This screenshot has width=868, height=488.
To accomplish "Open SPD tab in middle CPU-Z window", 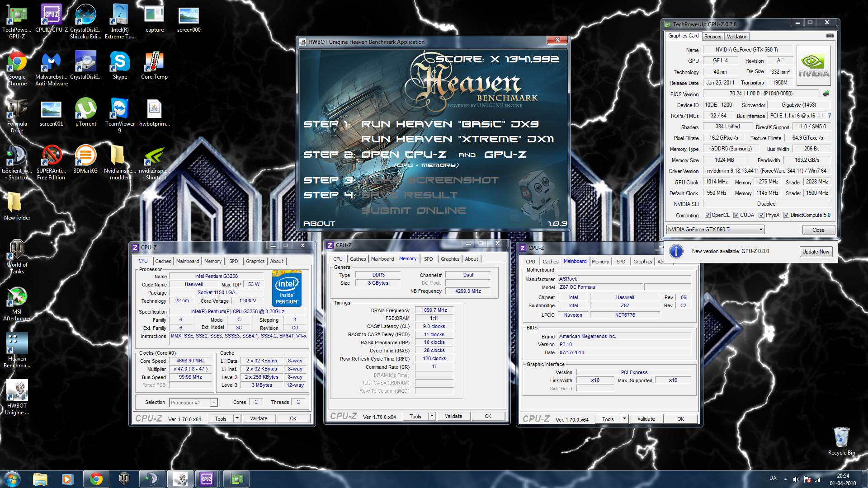I will [428, 259].
